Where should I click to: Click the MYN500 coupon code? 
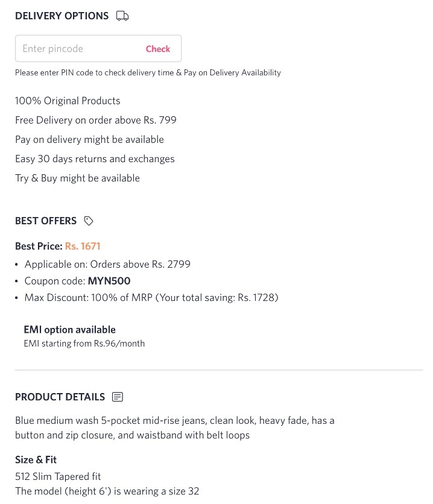(109, 281)
